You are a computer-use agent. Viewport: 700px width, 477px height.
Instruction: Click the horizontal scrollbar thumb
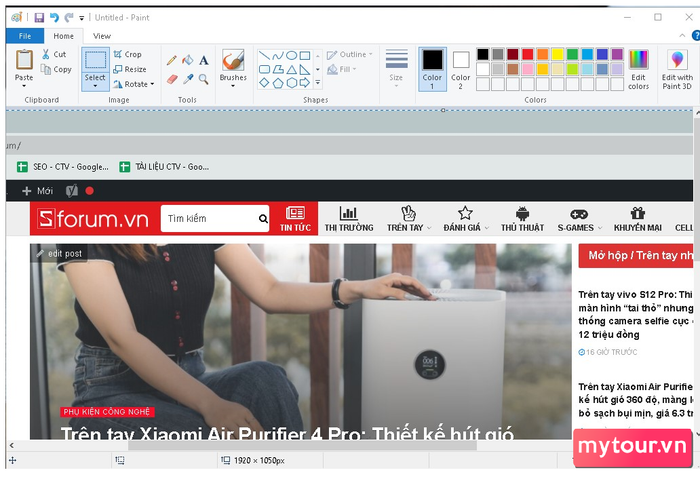(x=302, y=445)
